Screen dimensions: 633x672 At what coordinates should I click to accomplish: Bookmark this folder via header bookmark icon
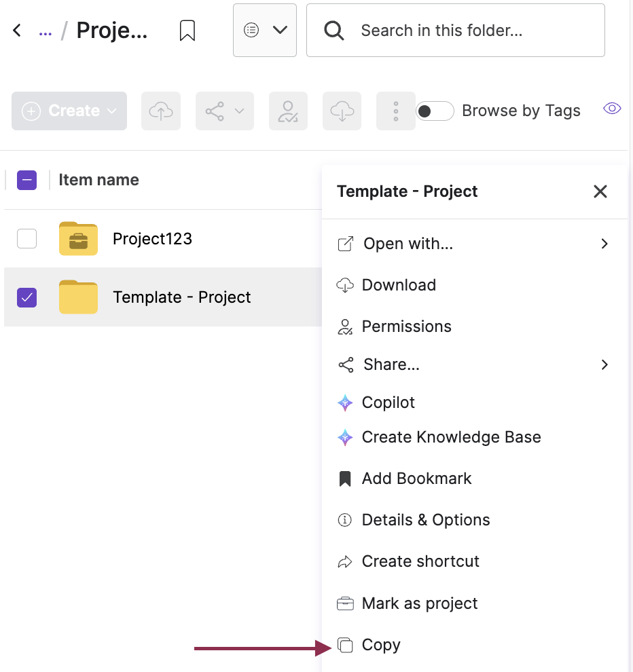[x=187, y=31]
